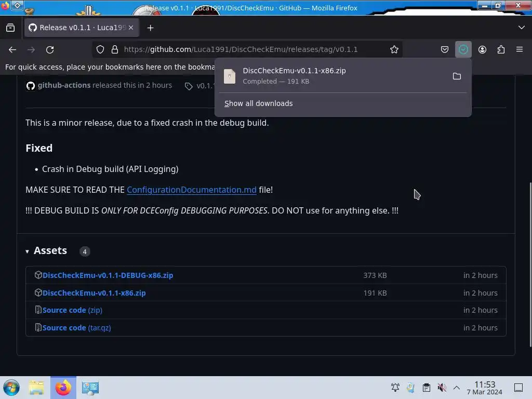This screenshot has height=399, width=532.
Task: Download Source code (zip)
Action: click(x=72, y=310)
